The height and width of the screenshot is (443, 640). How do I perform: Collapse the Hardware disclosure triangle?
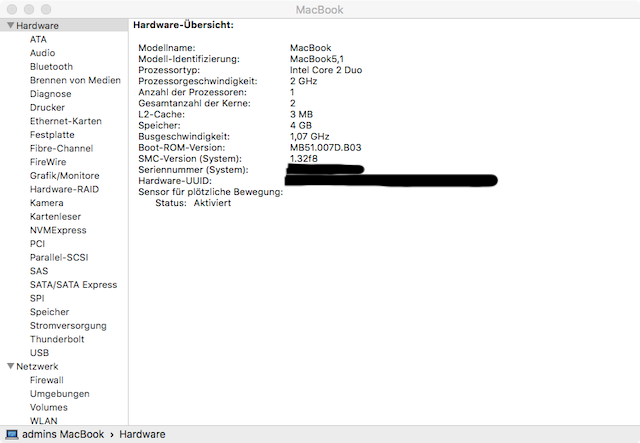point(10,26)
